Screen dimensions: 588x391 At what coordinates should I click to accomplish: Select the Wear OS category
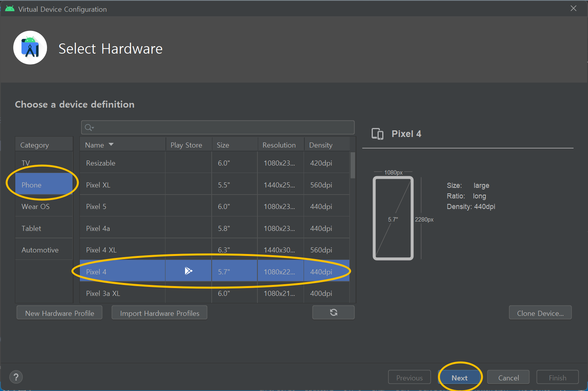pos(44,206)
